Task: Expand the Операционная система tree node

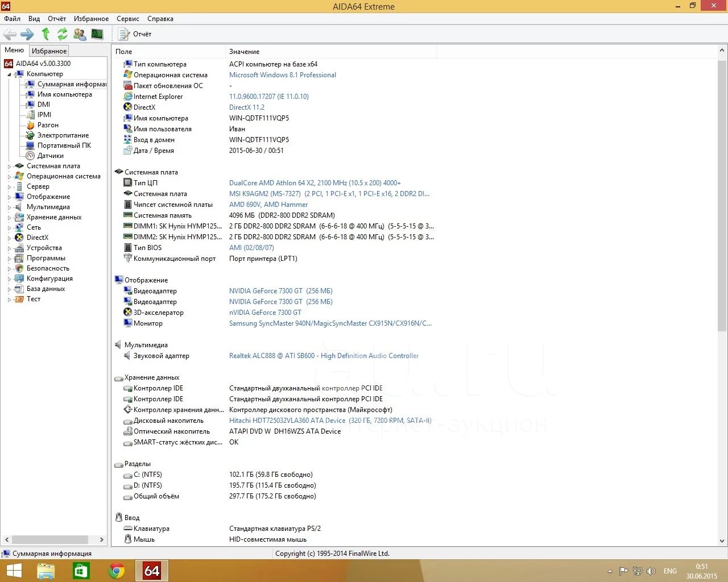Action: point(9,177)
